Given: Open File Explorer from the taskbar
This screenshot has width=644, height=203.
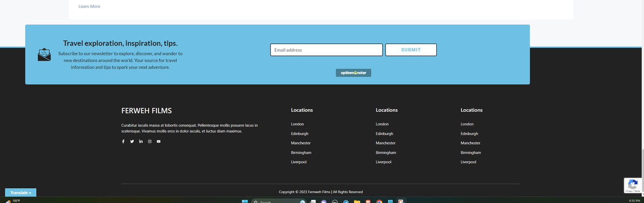Looking at the screenshot, I should pos(357,201).
